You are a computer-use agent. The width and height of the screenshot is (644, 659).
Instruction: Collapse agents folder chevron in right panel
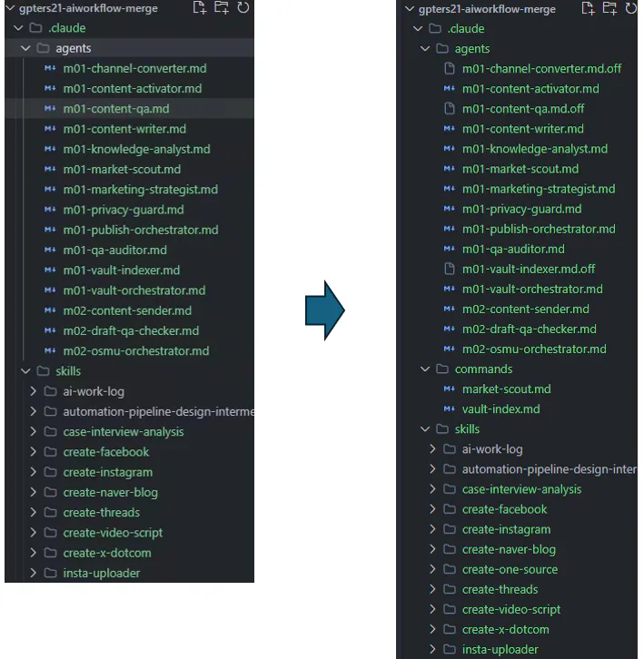click(425, 49)
